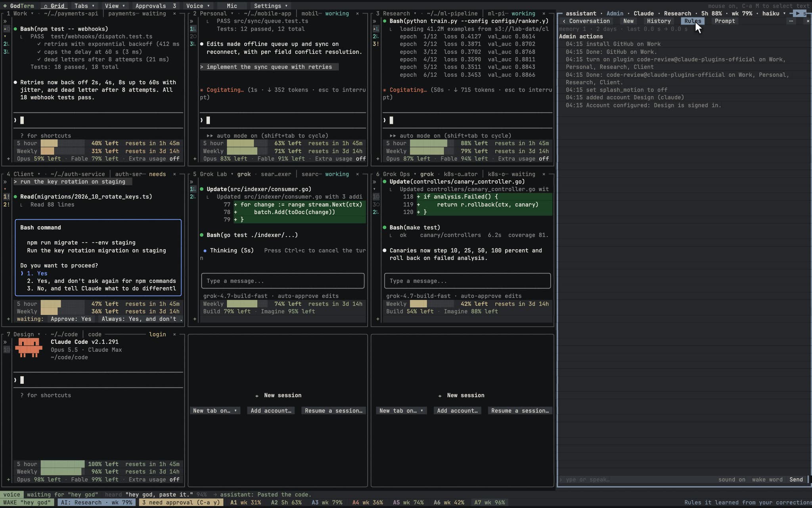Image resolution: width=812 pixels, height=508 pixels.
Task: Open the Settings dropdown menu
Action: tap(271, 6)
